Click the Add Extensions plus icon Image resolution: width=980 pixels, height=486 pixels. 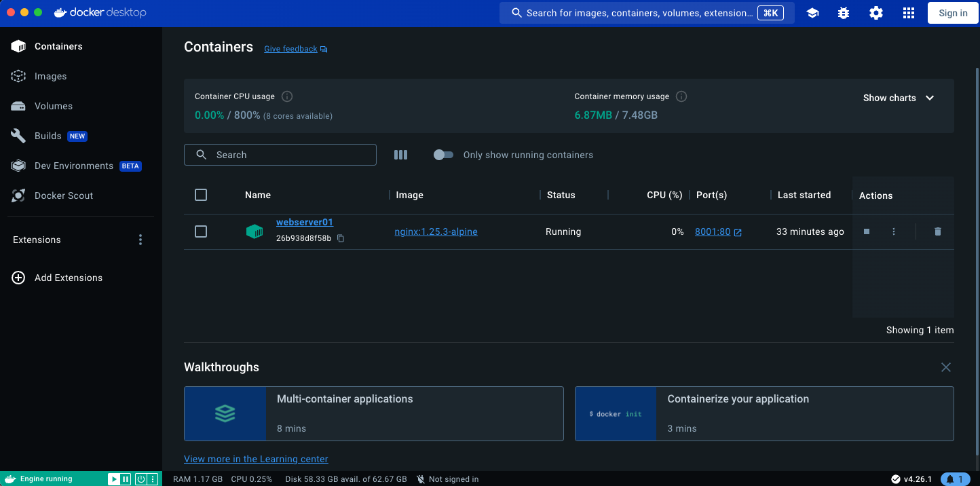coord(19,278)
